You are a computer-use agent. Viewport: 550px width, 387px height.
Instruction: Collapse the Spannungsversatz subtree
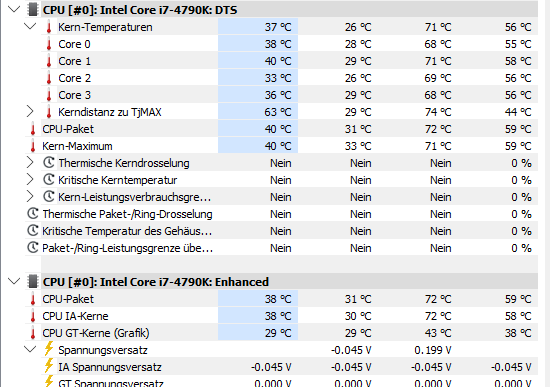click(x=30, y=349)
